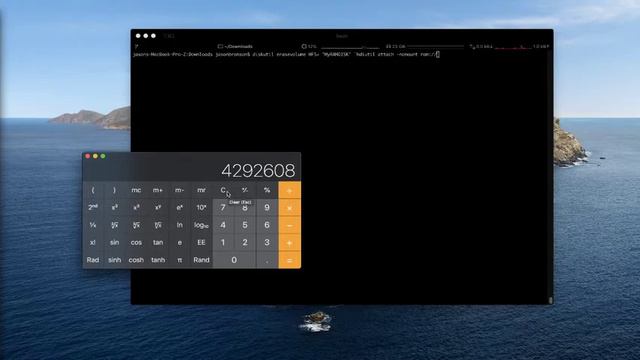Viewport: 640px width, 360px height.
Task: Click the number 4 key
Action: point(223,225)
